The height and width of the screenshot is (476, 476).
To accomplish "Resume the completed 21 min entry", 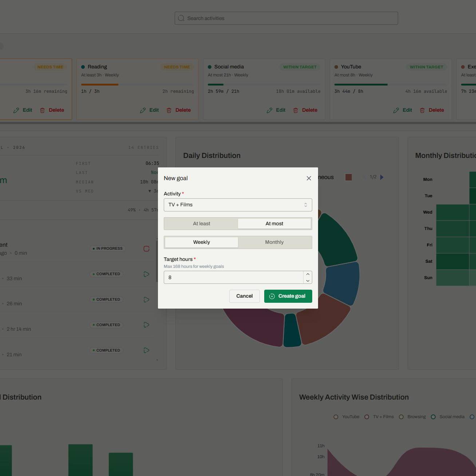I will [146, 350].
